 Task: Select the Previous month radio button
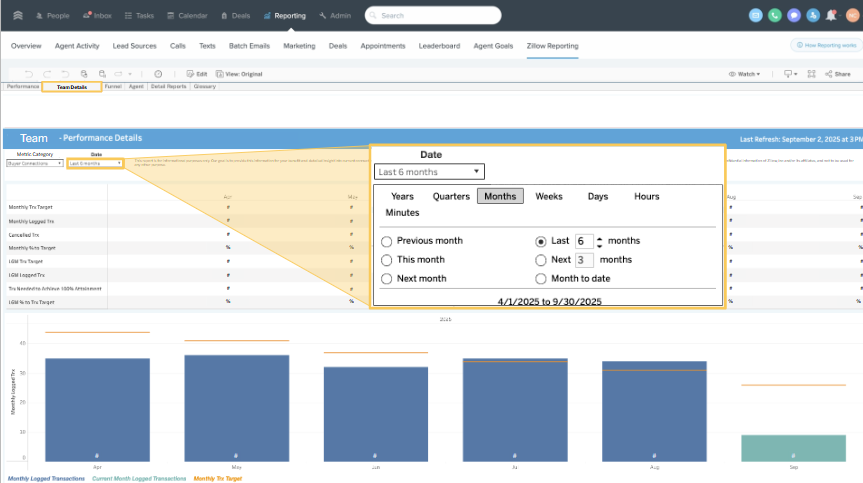point(386,241)
